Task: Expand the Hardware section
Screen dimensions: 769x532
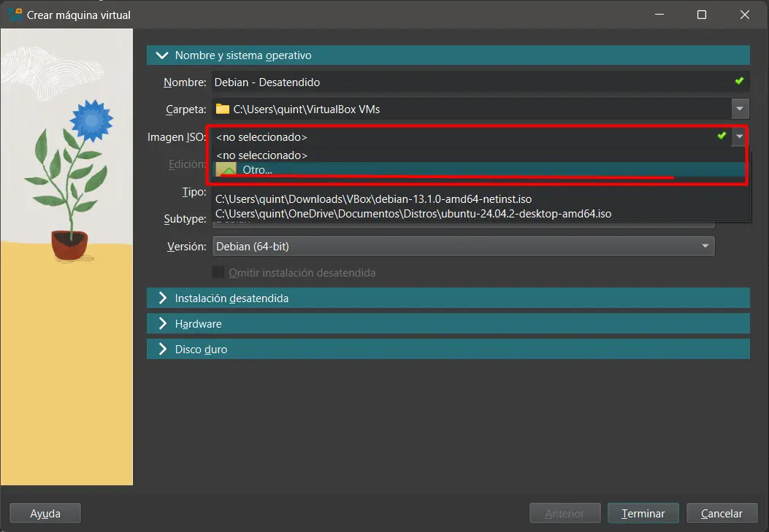Action: pyautogui.click(x=161, y=324)
